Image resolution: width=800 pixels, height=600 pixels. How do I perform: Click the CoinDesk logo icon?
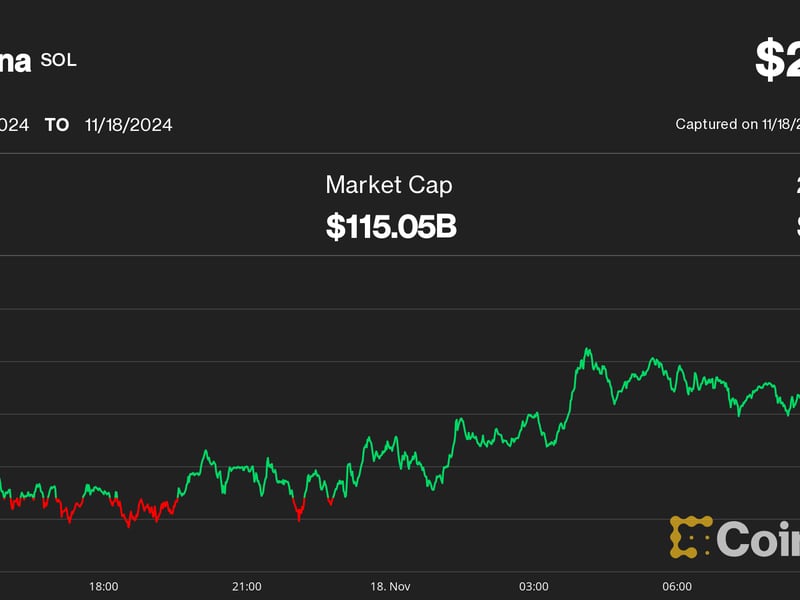click(x=690, y=537)
